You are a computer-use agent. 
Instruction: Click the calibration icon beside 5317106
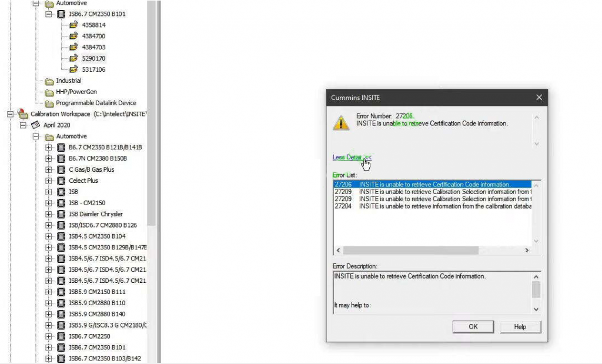click(x=73, y=69)
